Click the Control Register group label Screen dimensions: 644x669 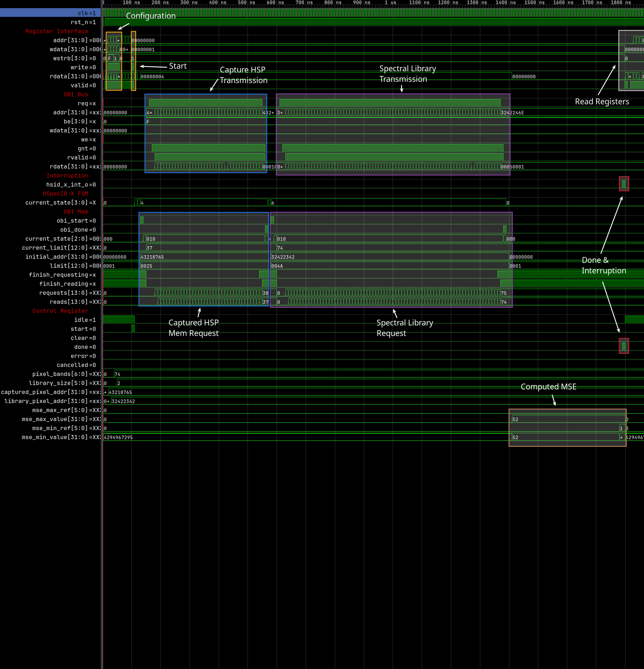coord(60,311)
